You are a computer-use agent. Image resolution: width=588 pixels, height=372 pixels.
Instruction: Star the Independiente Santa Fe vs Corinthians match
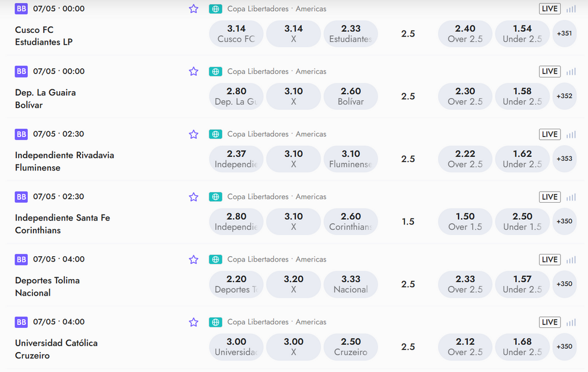point(193,197)
